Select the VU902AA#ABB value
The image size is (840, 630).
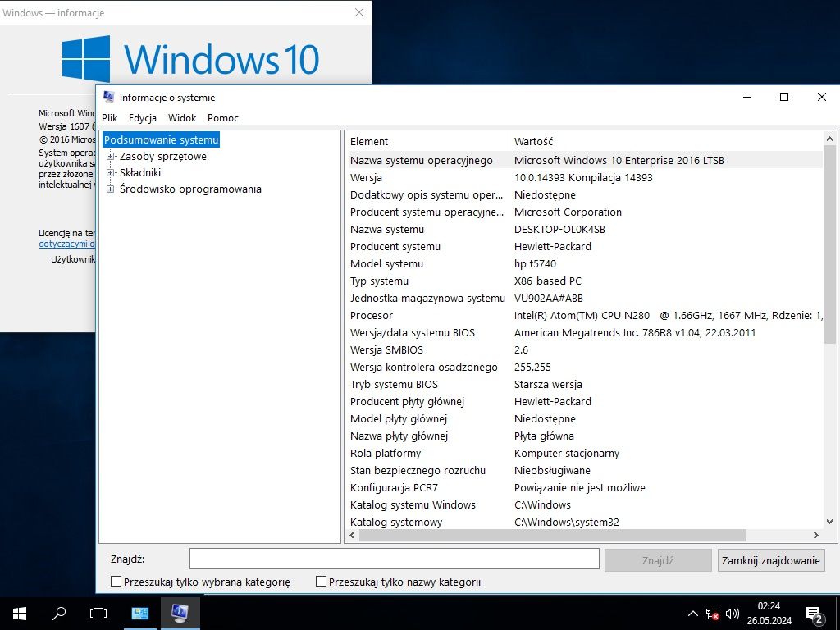[549, 298]
